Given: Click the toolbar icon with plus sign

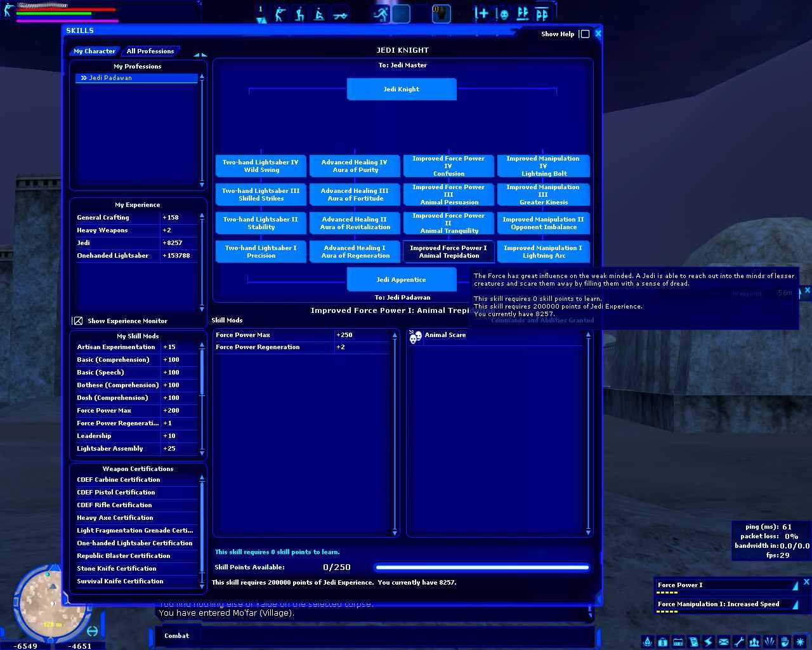Looking at the screenshot, I should 481,13.
